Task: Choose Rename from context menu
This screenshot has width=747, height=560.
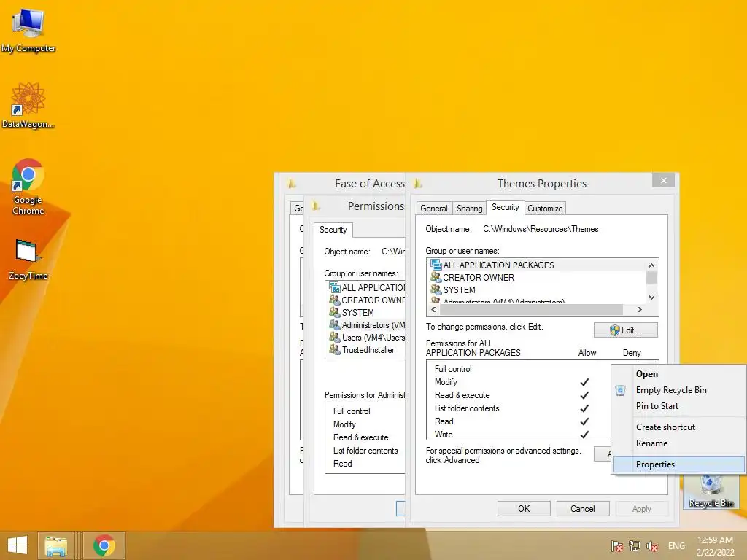Action: coord(678,443)
